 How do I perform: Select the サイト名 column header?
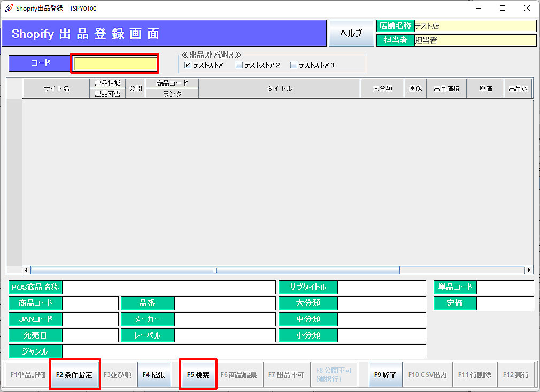pos(56,89)
